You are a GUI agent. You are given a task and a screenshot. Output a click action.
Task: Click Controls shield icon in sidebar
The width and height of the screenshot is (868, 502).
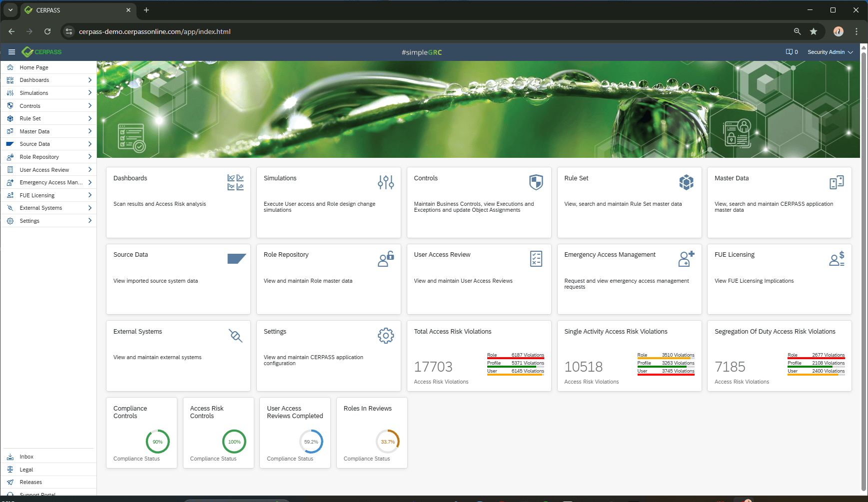(10, 106)
